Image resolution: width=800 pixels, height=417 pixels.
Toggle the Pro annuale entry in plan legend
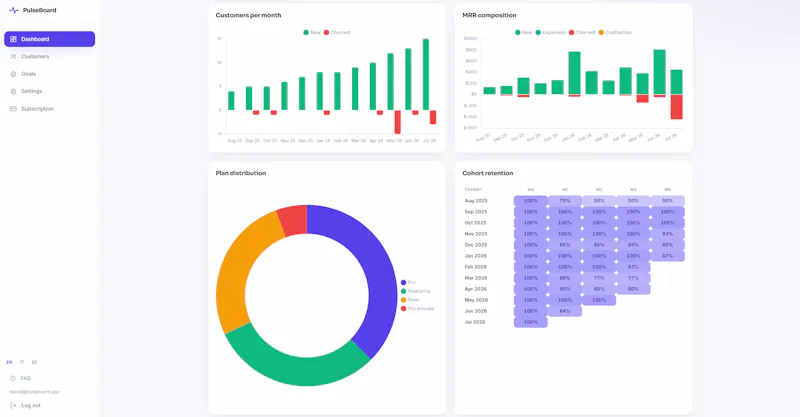(x=417, y=308)
